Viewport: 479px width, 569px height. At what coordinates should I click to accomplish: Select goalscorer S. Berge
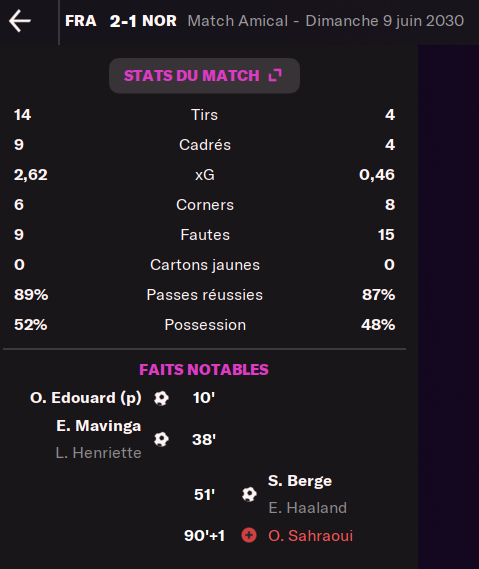[x=300, y=481]
